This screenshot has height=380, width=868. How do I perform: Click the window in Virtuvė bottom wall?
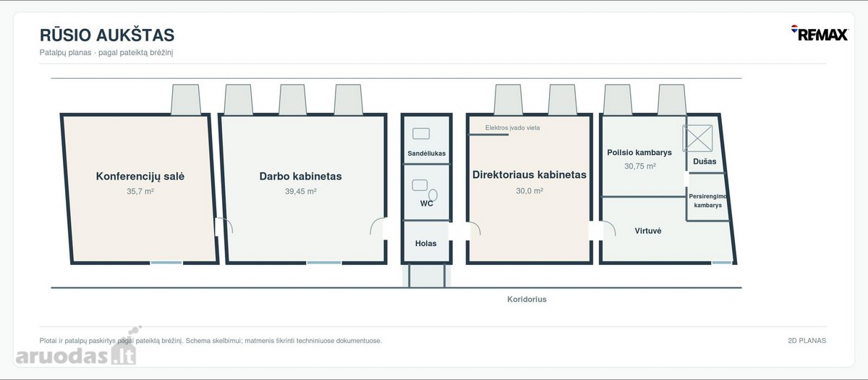(x=721, y=263)
